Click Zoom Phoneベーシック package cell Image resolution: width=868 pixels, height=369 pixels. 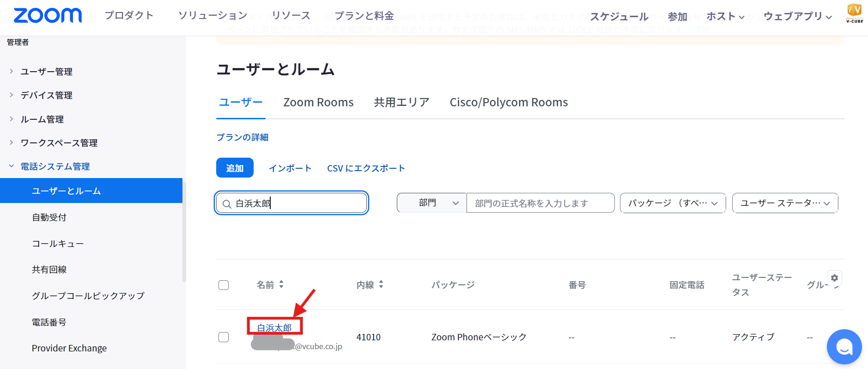(479, 337)
